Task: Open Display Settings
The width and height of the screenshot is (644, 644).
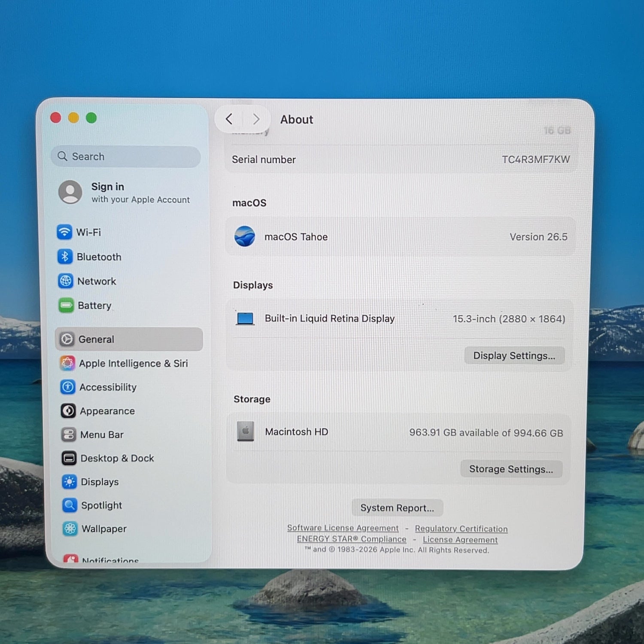Action: (514, 355)
